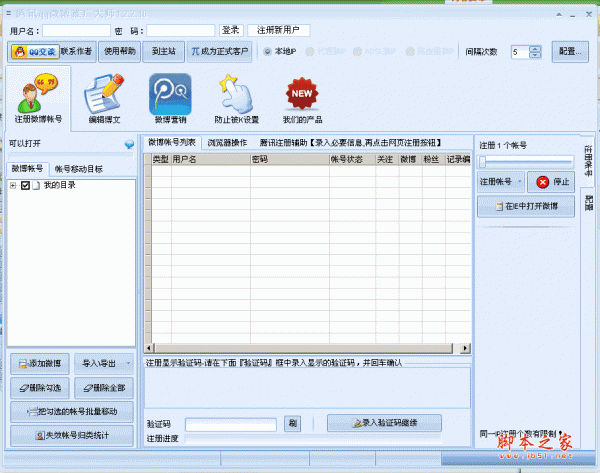The width and height of the screenshot is (600, 473).
Task: Switch to the 帐号移动目标 tab
Action: coord(78,169)
